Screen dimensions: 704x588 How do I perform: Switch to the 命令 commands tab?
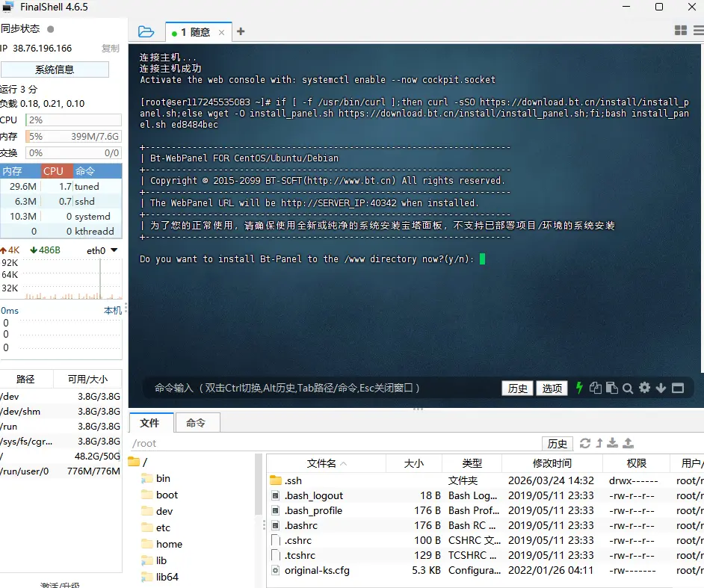pos(197,422)
